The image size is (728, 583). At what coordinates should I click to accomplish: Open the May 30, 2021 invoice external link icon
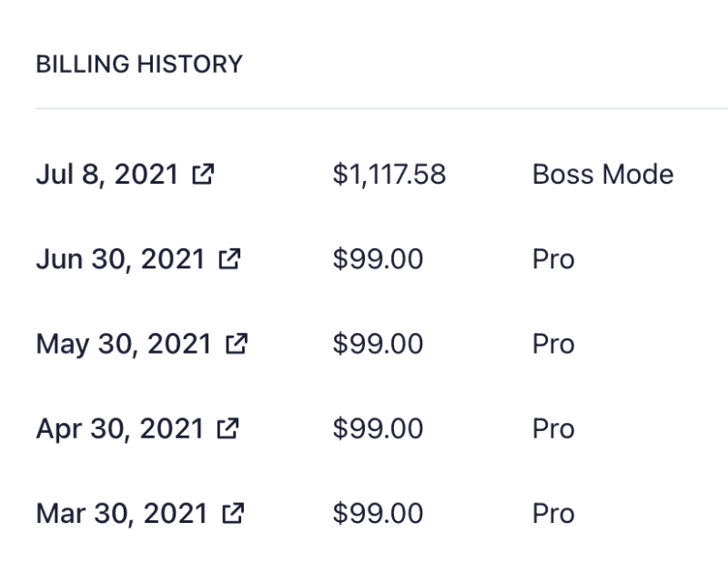237,344
